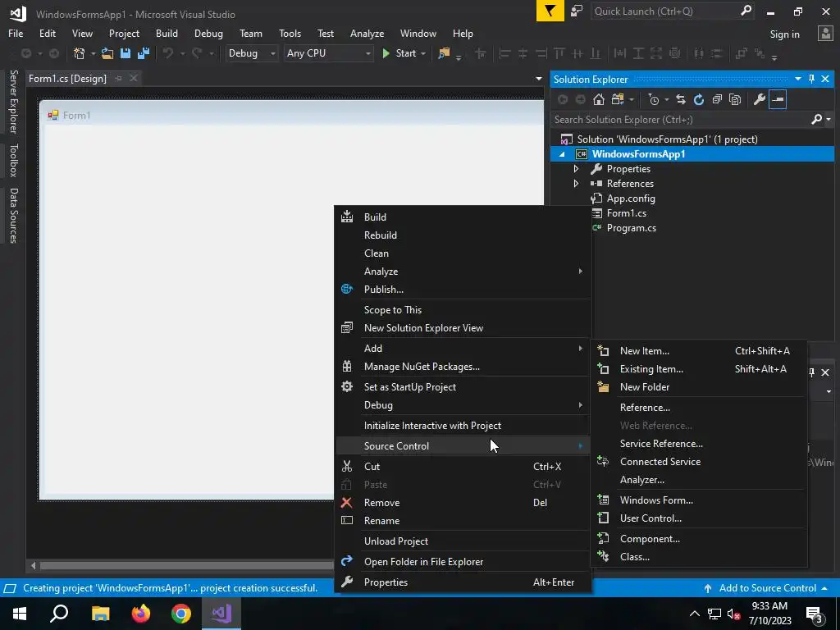The height and width of the screenshot is (630, 840).
Task: Click the Search Solution Explorer field
Action: 680,120
